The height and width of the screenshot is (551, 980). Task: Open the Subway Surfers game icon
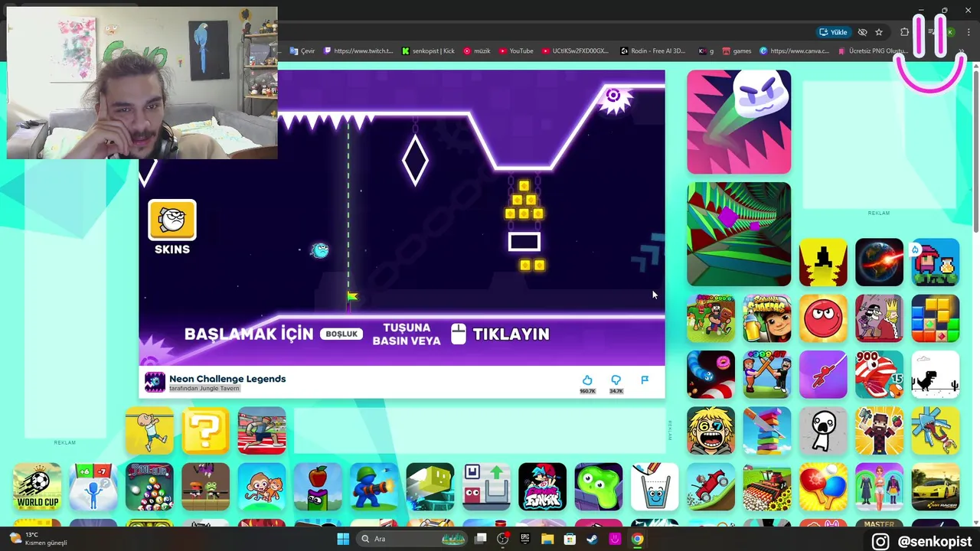767,318
